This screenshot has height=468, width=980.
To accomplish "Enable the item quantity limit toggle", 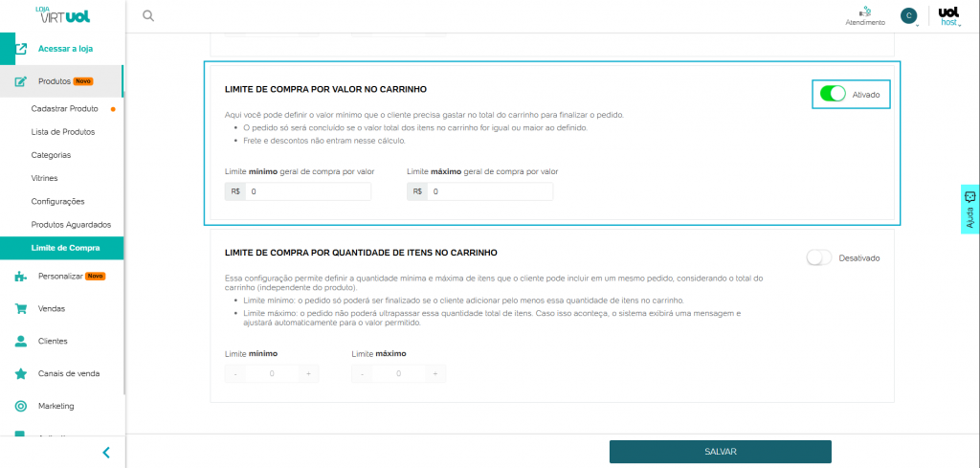I will click(x=819, y=257).
